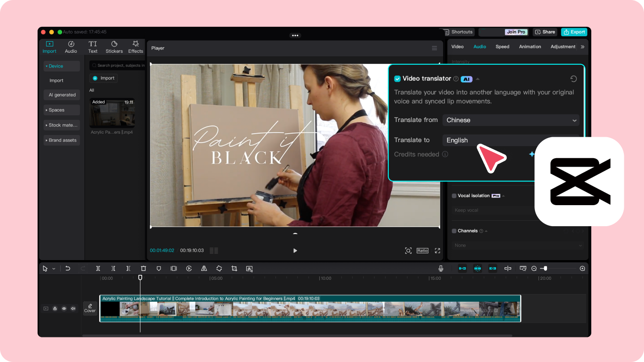The width and height of the screenshot is (644, 362).
Task: Mute the video track audio
Action: pyautogui.click(x=73, y=308)
